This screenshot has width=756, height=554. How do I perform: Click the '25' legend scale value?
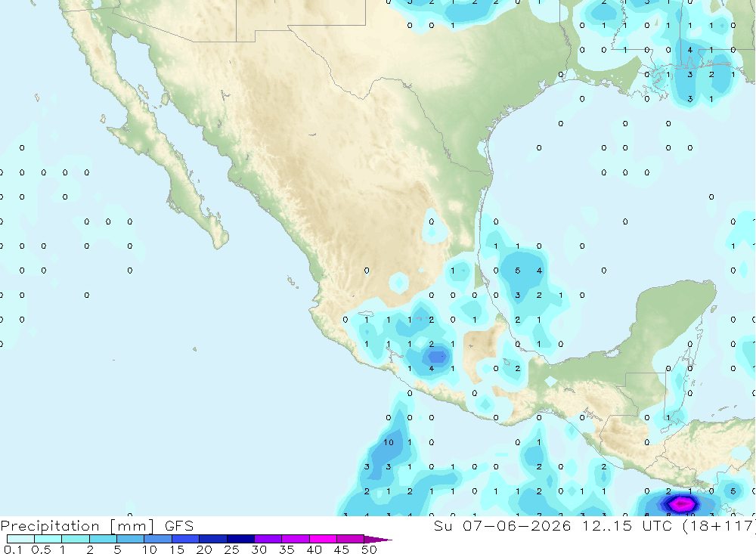232,549
